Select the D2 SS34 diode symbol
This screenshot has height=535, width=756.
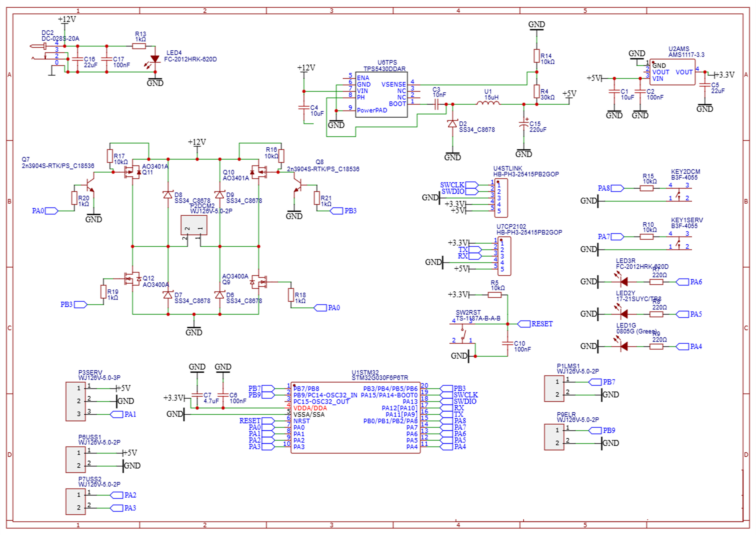click(x=452, y=124)
